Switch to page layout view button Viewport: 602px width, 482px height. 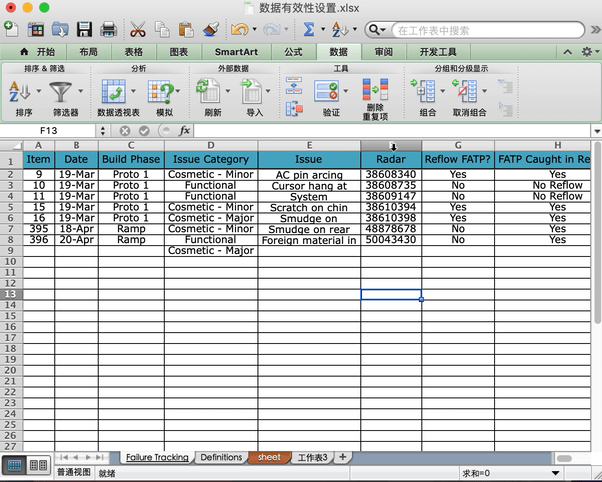38,465
